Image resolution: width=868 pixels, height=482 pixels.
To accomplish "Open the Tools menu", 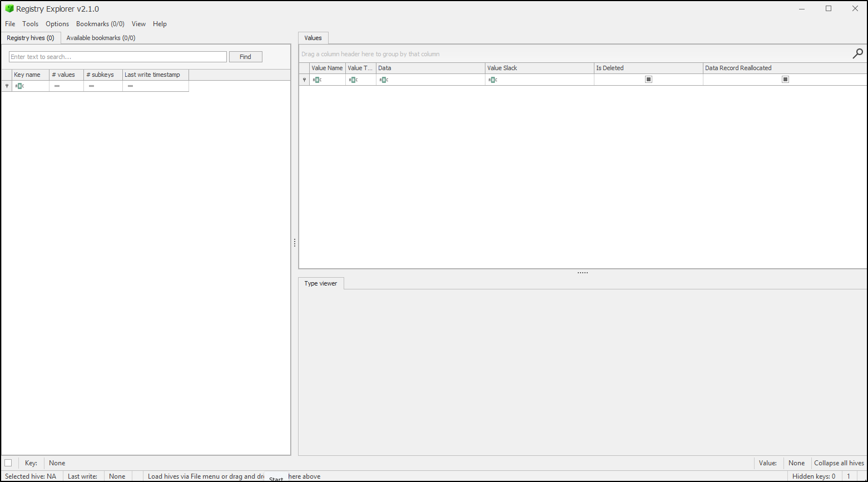I will pyautogui.click(x=31, y=24).
